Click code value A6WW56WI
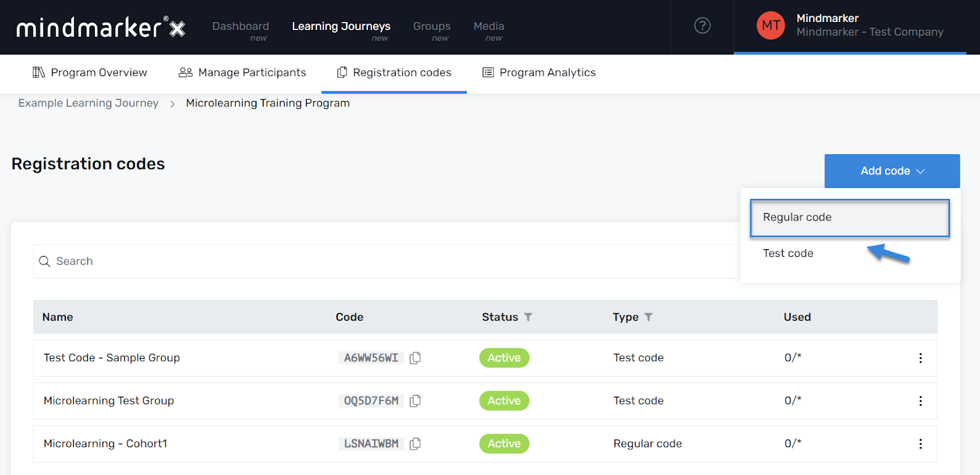Viewport: 980px width, 475px height. click(x=371, y=358)
